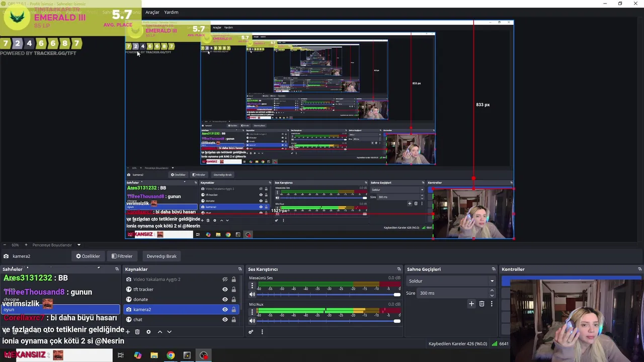644x362 pixels.
Task: Open Copilot from the taskbar
Action: pos(137,355)
